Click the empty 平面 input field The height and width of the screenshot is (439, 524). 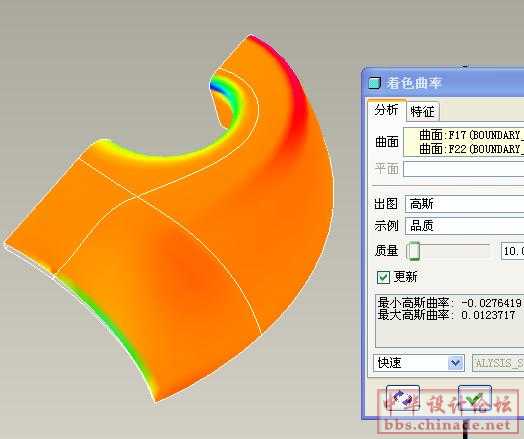[x=464, y=169]
